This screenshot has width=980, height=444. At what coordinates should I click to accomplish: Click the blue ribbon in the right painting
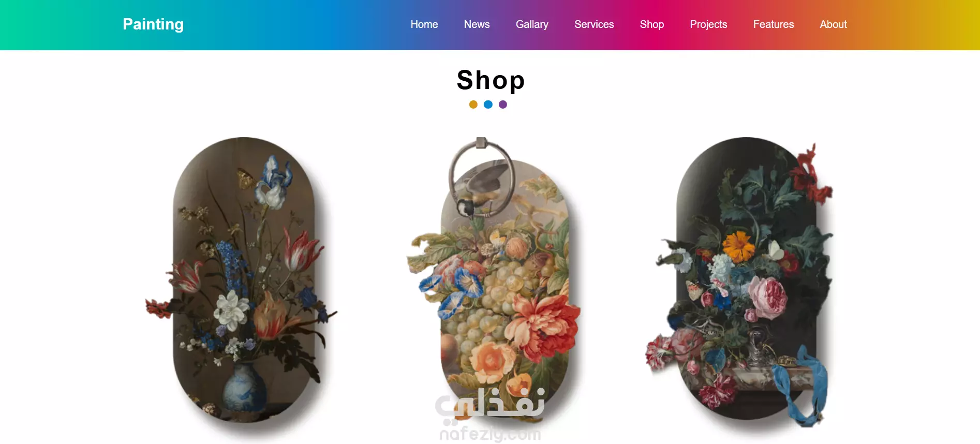[x=799, y=386]
